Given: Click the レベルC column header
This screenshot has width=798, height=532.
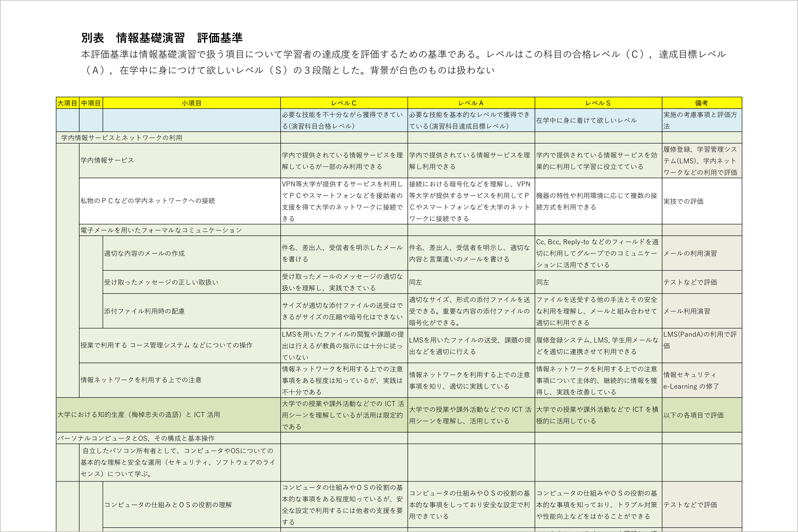Looking at the screenshot, I should click(344, 103).
